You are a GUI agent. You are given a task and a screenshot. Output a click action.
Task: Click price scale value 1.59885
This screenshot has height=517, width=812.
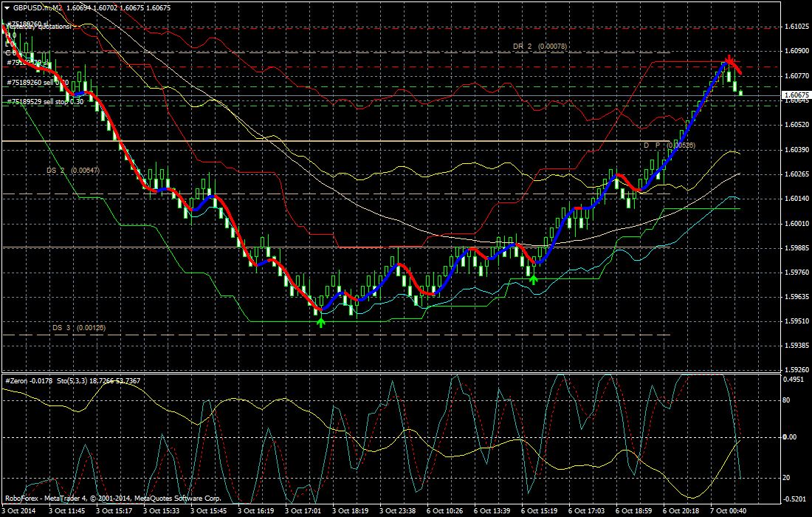[797, 248]
